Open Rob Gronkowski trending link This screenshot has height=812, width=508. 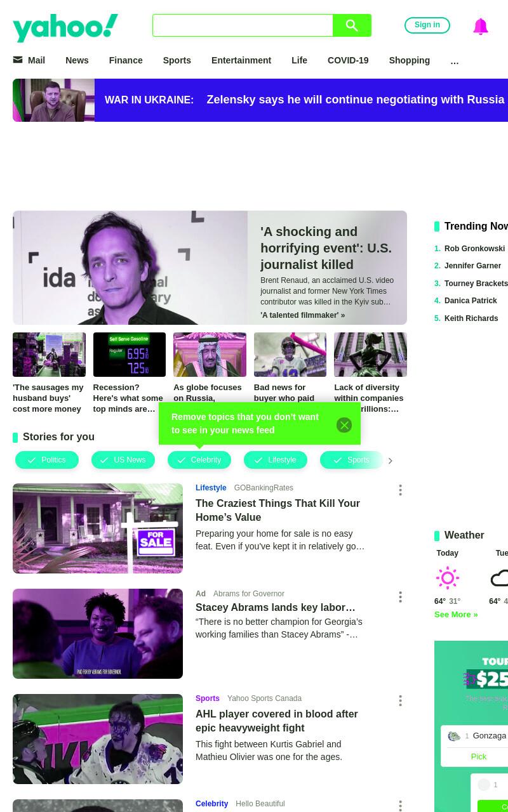[474, 249]
